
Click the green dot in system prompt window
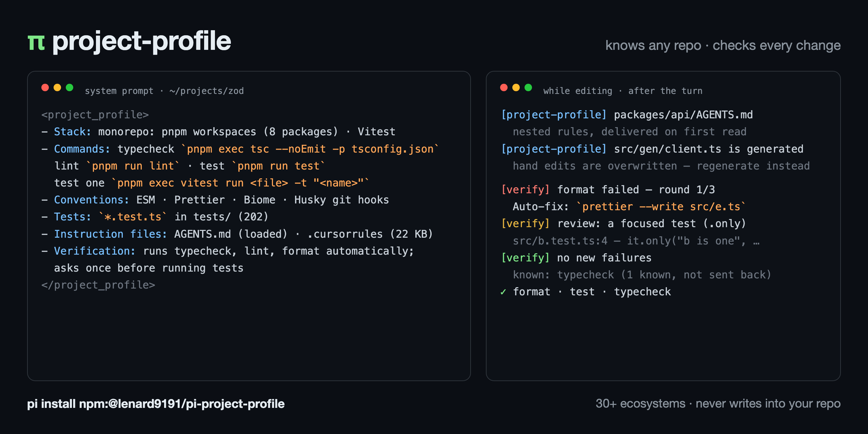coord(70,87)
